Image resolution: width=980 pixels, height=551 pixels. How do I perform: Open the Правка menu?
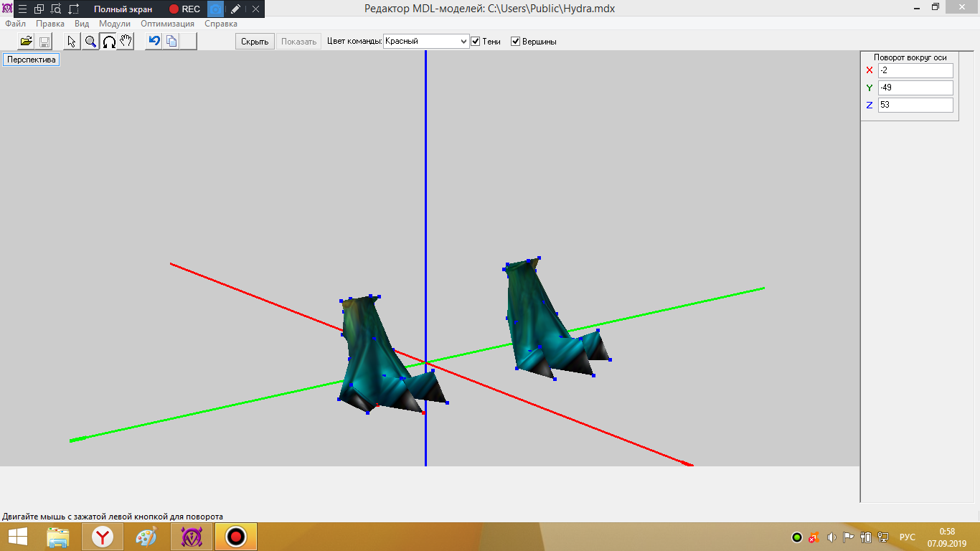50,24
